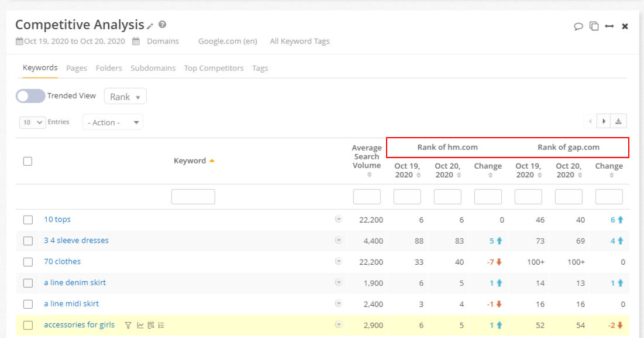Open help for Competitive Analysis
Screen dimensions: 644x338
click(x=162, y=25)
